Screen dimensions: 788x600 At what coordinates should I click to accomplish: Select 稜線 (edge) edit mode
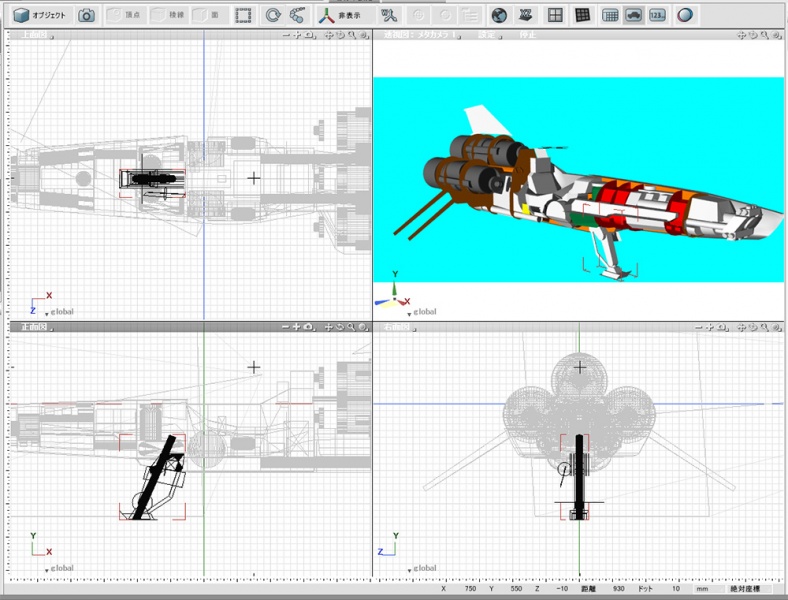pos(168,16)
